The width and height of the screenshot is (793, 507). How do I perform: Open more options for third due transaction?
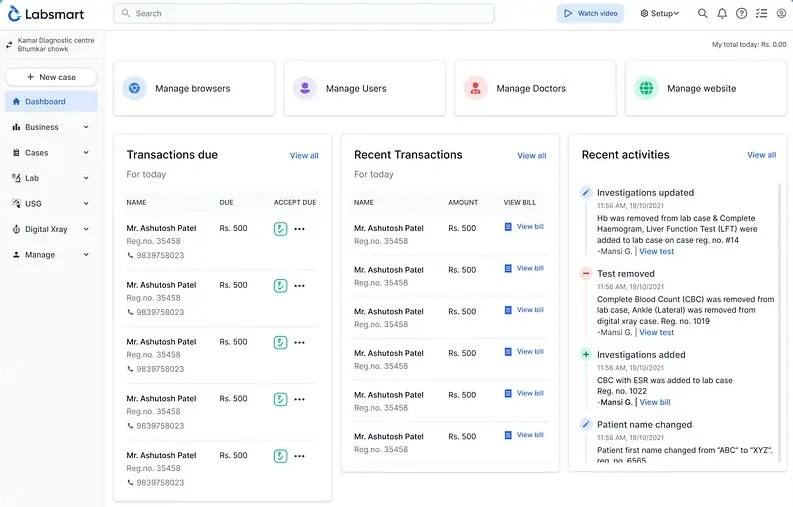click(x=299, y=343)
